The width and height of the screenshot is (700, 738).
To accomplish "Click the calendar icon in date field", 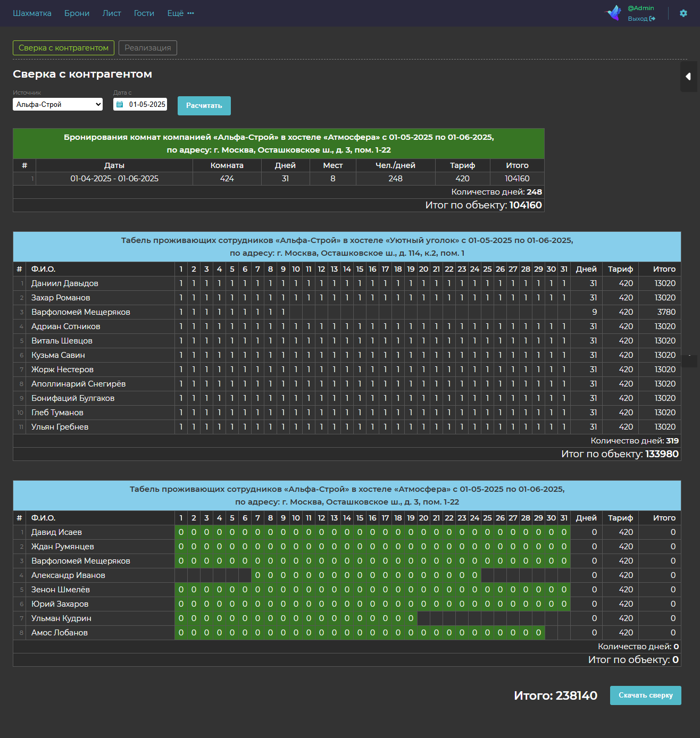I will click(x=120, y=105).
